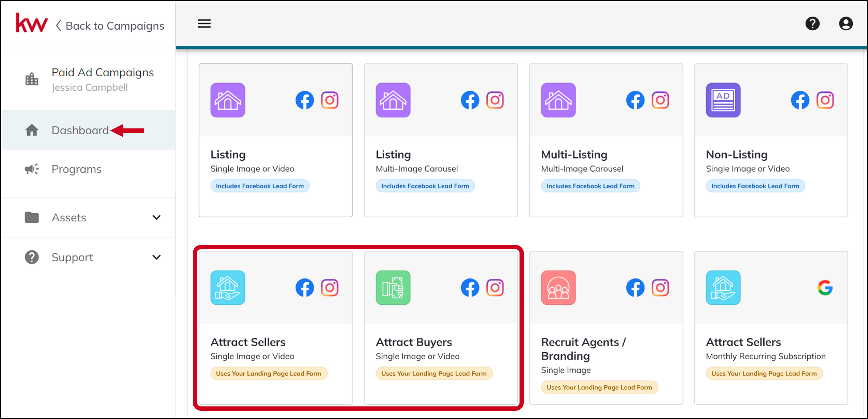The height and width of the screenshot is (419, 868).
Task: Click the Assets folder icon
Action: pos(32,217)
